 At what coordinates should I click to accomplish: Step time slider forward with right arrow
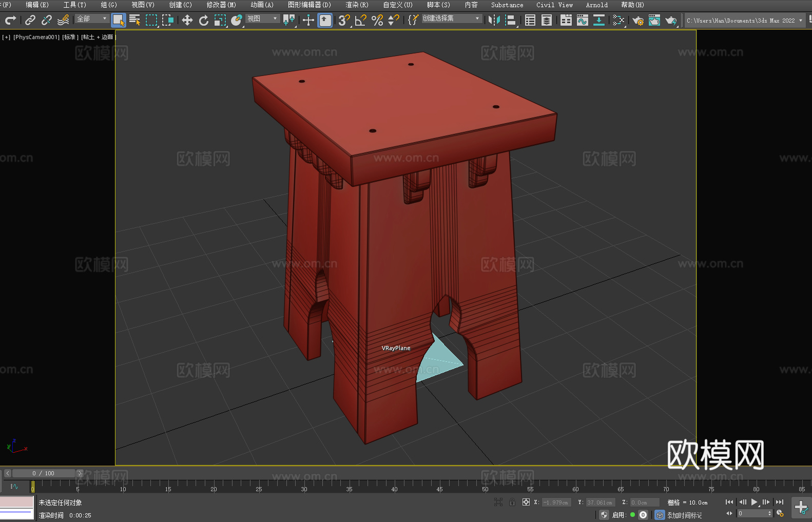80,473
